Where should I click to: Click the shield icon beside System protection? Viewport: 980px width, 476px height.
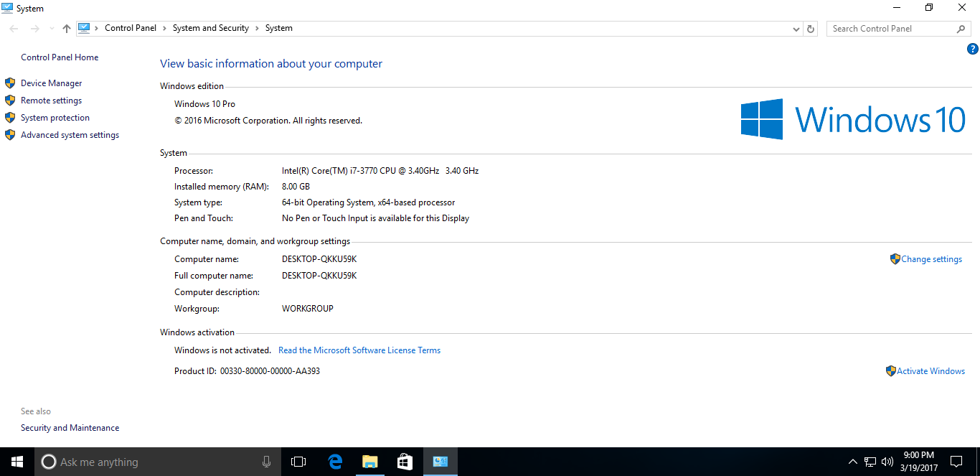click(10, 118)
